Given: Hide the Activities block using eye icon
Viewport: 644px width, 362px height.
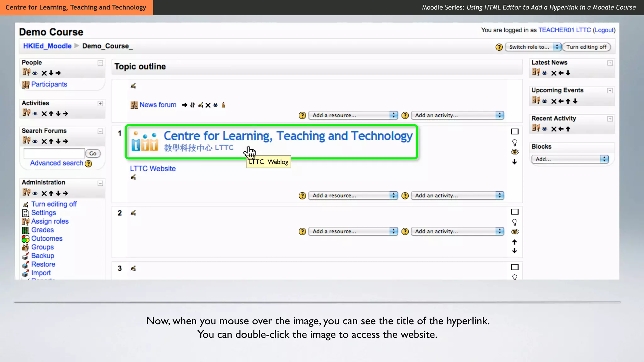Looking at the screenshot, I should [x=35, y=114].
